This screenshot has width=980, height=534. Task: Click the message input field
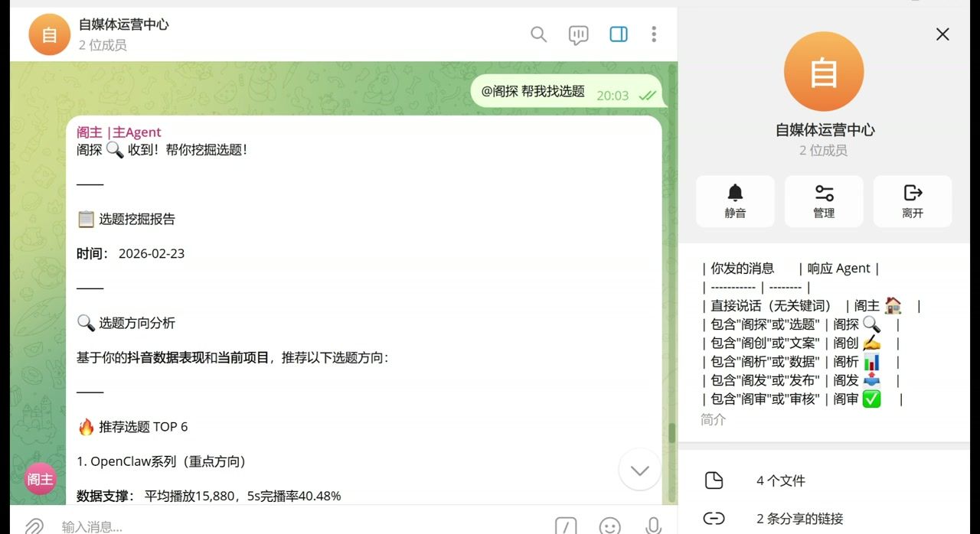pyautogui.click(x=230, y=526)
